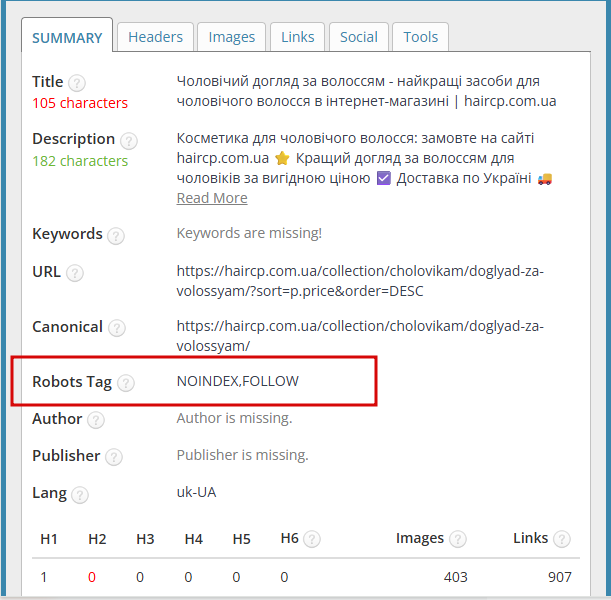
Task: Open the Summary tab
Action: click(67, 37)
